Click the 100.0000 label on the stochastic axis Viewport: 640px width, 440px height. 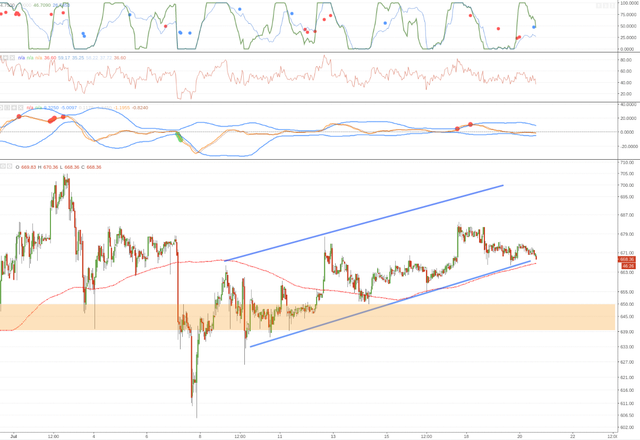(x=628, y=3)
